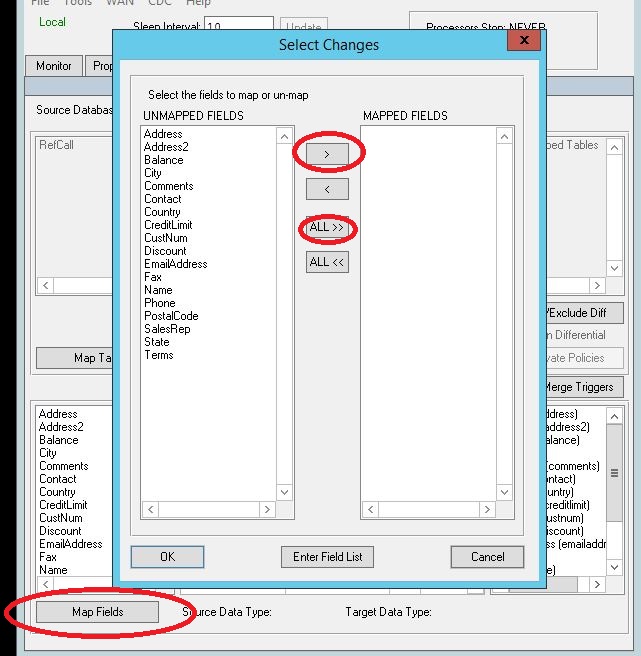Select PostalCode in the unmapped fields

171,315
